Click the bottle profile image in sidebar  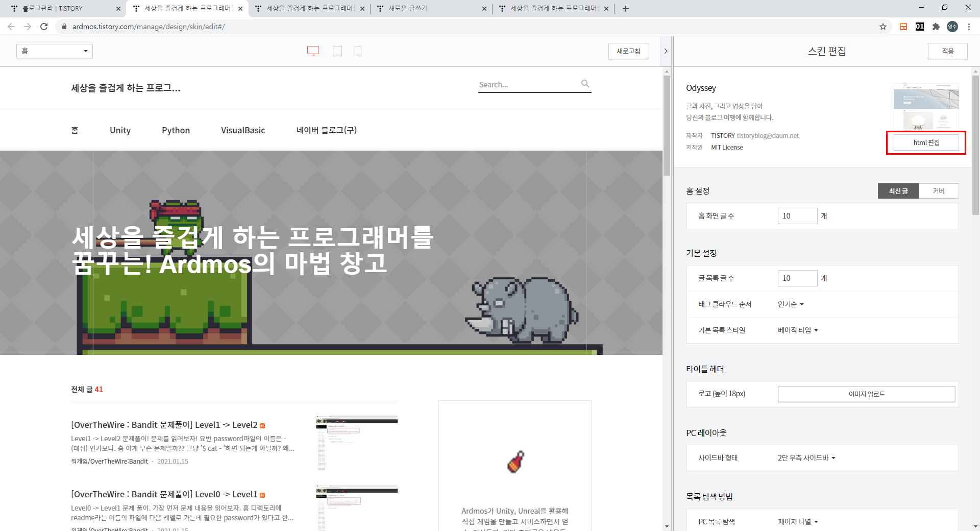click(x=515, y=462)
